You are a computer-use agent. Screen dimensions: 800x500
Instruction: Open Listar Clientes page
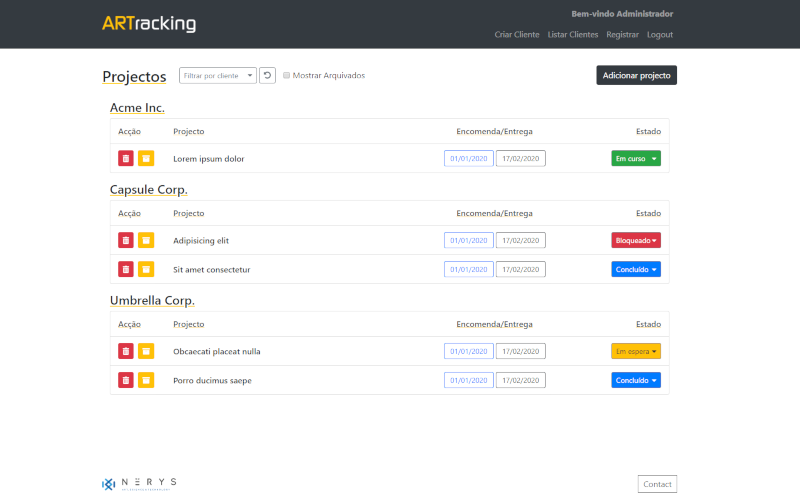tap(573, 35)
